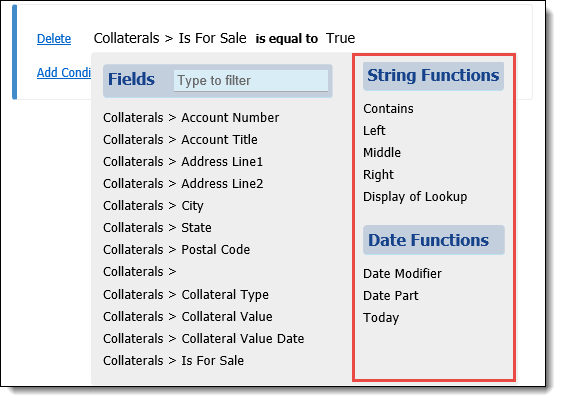Screen dimensions: 561x402
Task: Select Collaterals > Account Number field
Action: click(x=191, y=118)
